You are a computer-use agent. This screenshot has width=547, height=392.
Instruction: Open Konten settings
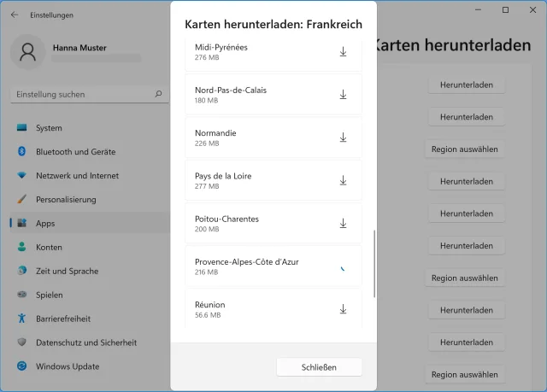[x=90, y=247]
